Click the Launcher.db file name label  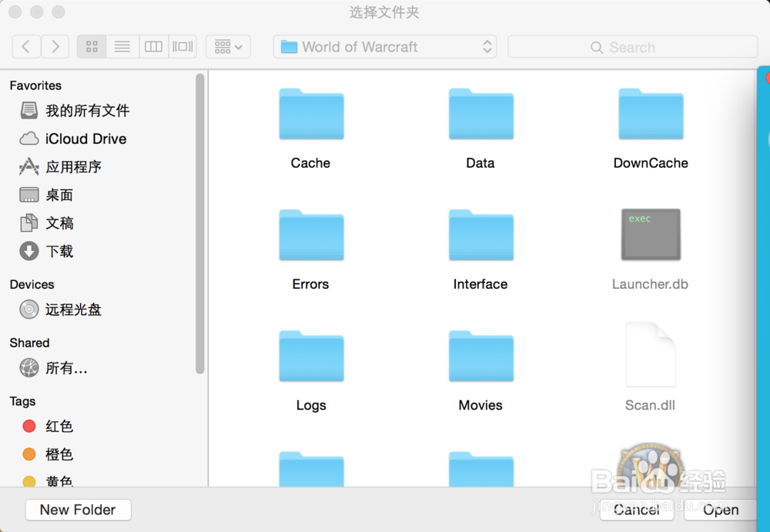click(x=650, y=284)
